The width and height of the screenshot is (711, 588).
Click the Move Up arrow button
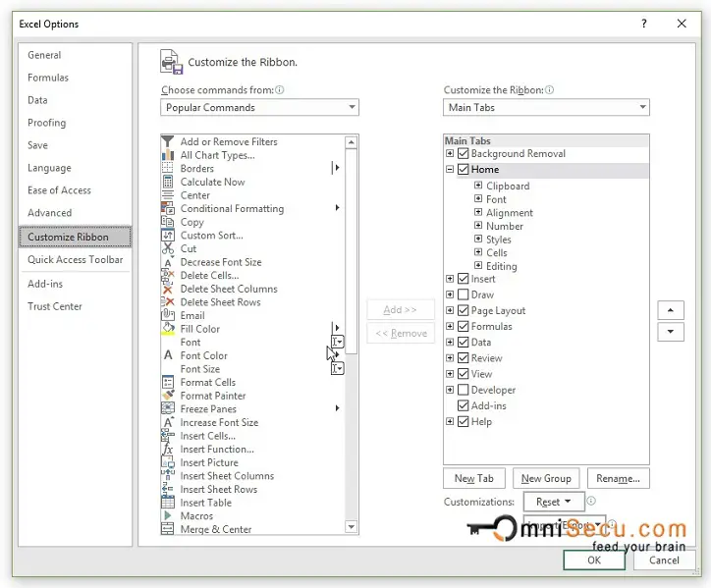pyautogui.click(x=670, y=310)
